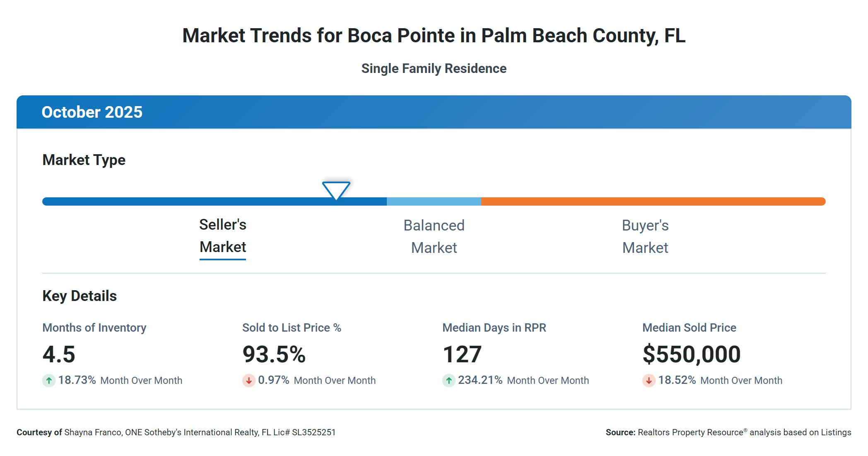Click the dark blue seller's segment of bar
Image resolution: width=868 pixels, height=456 pixels.
[186, 201]
